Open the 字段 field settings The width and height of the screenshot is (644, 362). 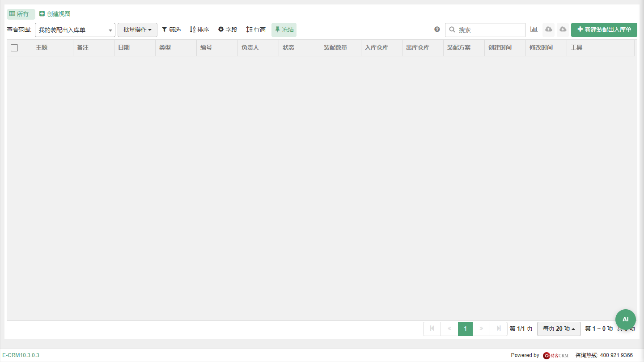[x=228, y=29]
